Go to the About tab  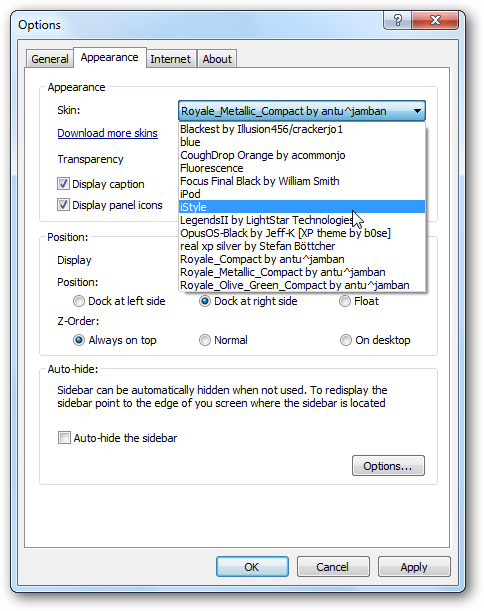(x=217, y=59)
